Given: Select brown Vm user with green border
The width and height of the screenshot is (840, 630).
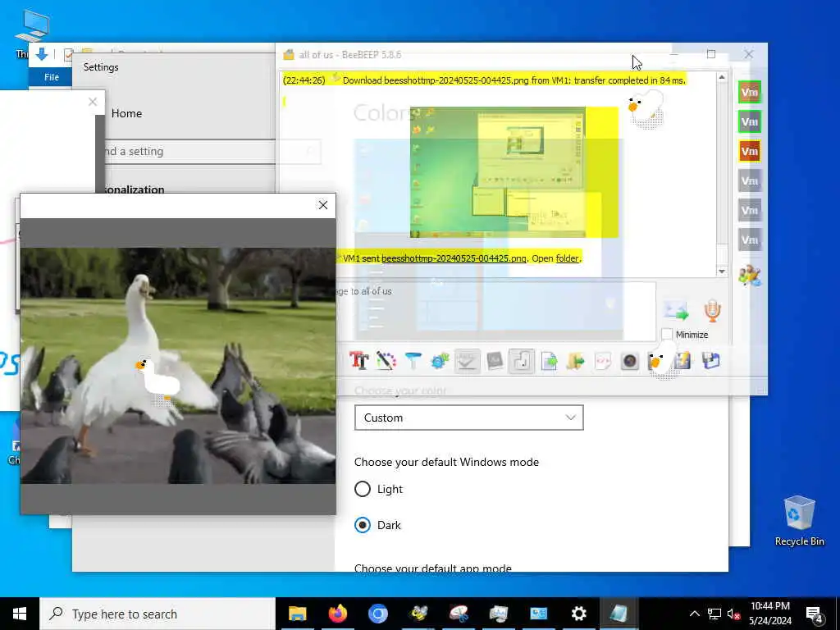Looking at the screenshot, I should 749,92.
